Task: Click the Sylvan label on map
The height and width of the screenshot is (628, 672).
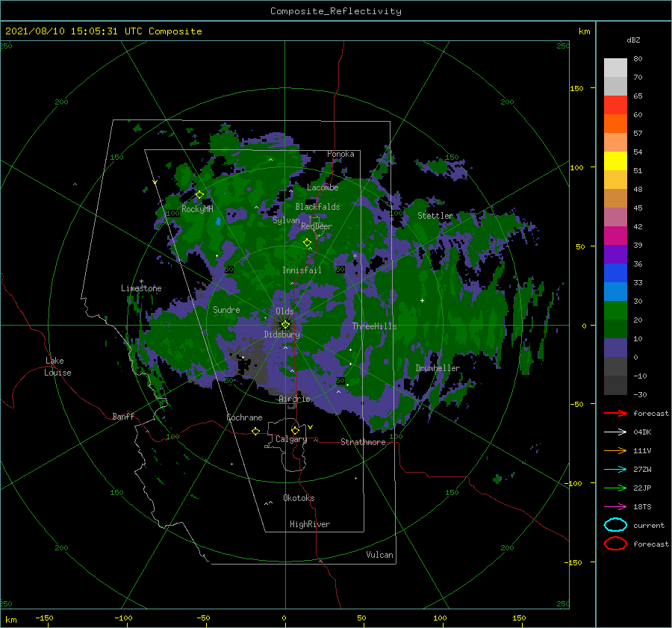Action: (x=286, y=220)
